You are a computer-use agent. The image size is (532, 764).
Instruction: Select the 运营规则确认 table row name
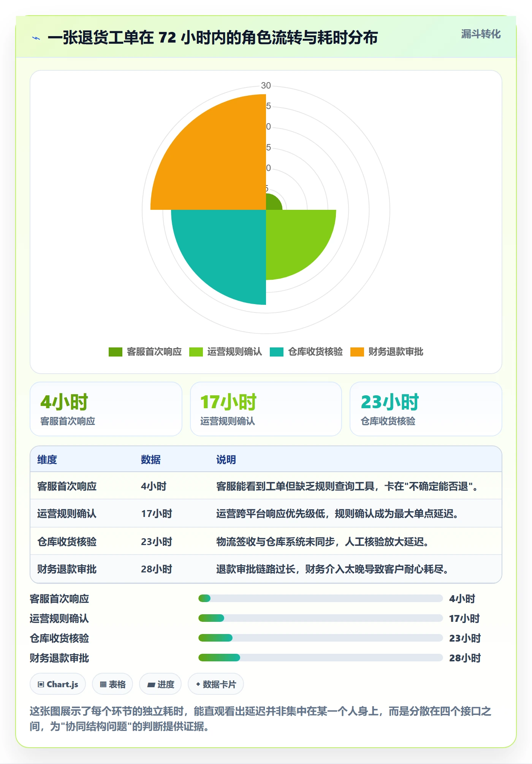tap(67, 514)
